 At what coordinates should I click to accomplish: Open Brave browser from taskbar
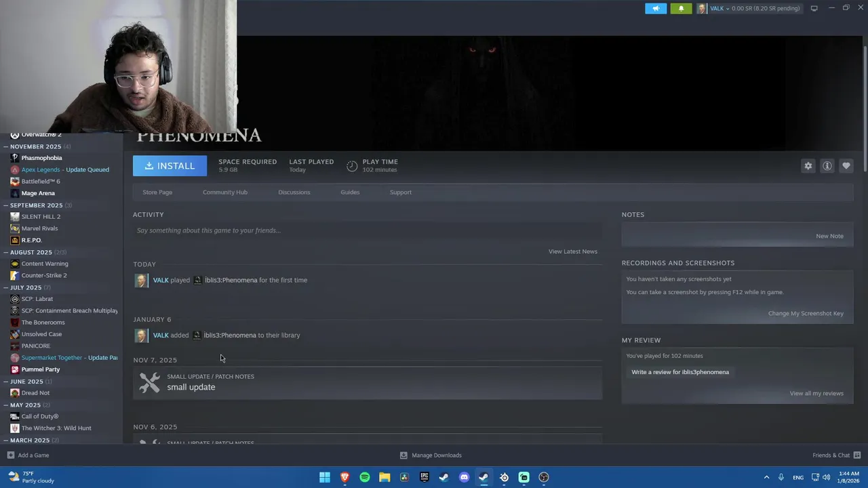point(344,477)
